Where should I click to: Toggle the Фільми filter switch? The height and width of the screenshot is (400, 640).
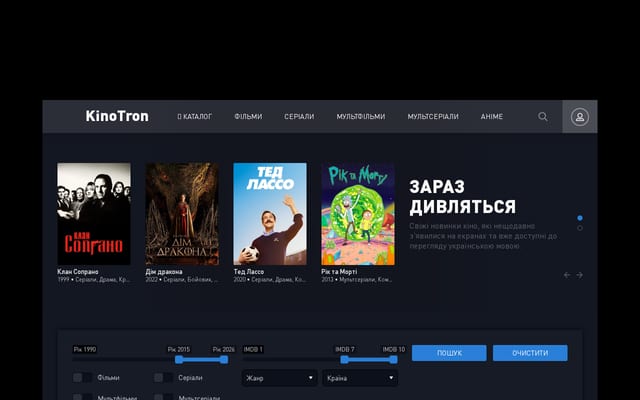[82, 378]
